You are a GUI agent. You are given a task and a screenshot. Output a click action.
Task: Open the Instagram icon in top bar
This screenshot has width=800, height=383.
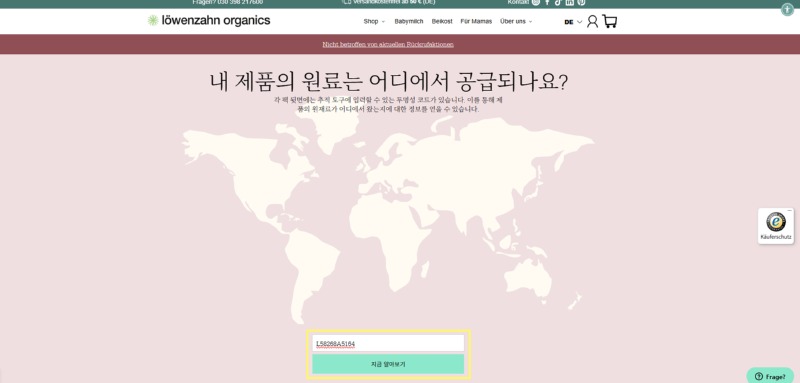coord(535,2)
